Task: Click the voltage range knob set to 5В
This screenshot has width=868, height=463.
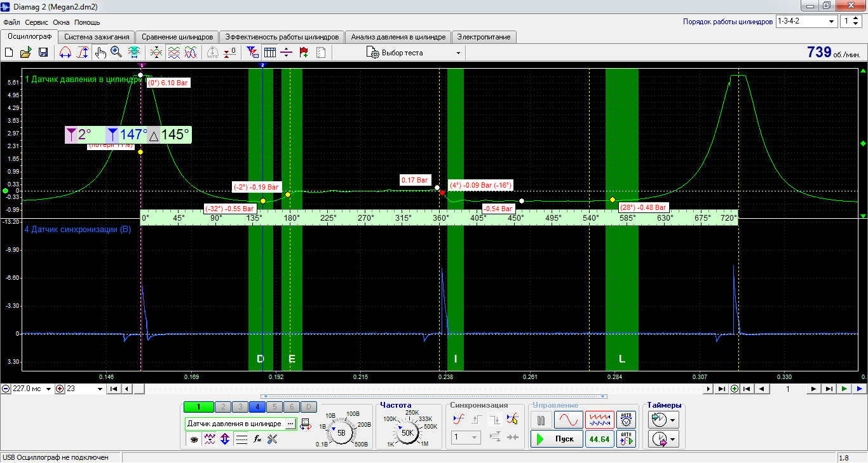Action: point(341,432)
